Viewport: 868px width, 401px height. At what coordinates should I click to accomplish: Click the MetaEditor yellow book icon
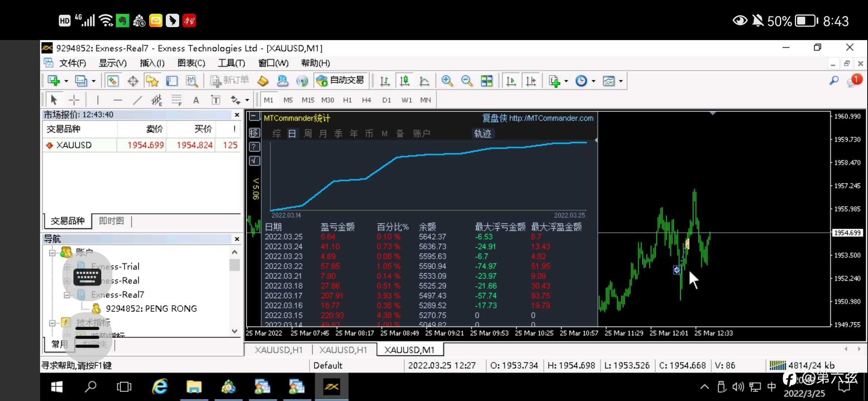263,81
